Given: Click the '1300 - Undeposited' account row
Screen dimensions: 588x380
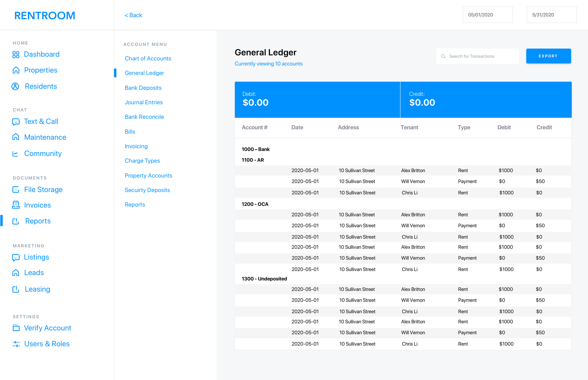Looking at the screenshot, I should 264,279.
